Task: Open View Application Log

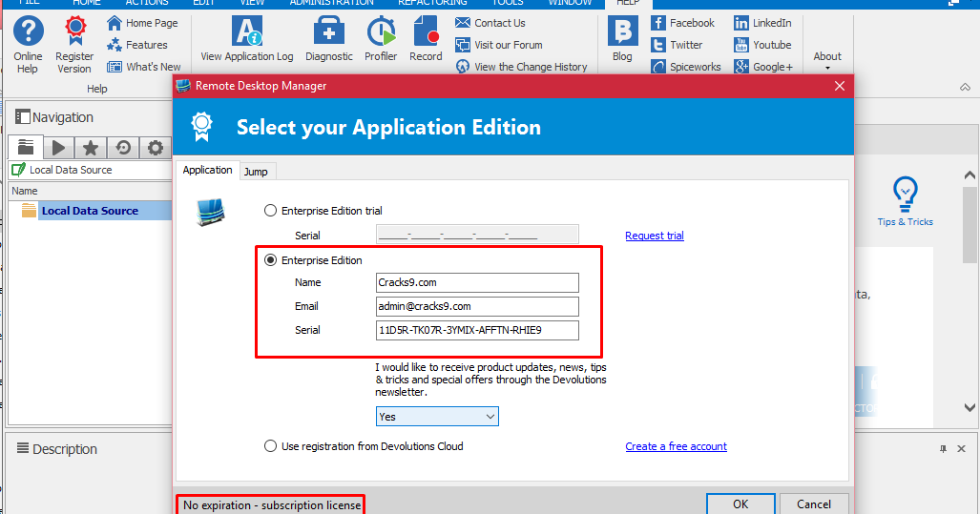Action: point(247,39)
